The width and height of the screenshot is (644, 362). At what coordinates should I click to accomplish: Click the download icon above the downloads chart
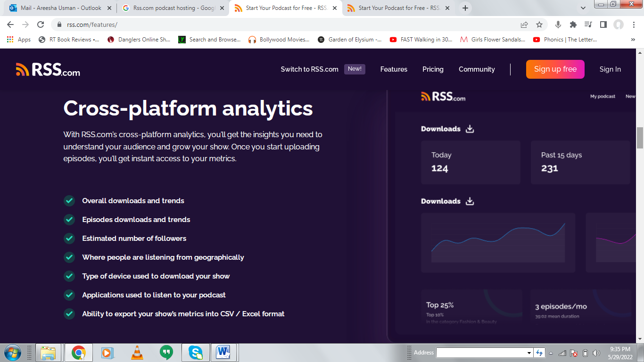pyautogui.click(x=470, y=201)
